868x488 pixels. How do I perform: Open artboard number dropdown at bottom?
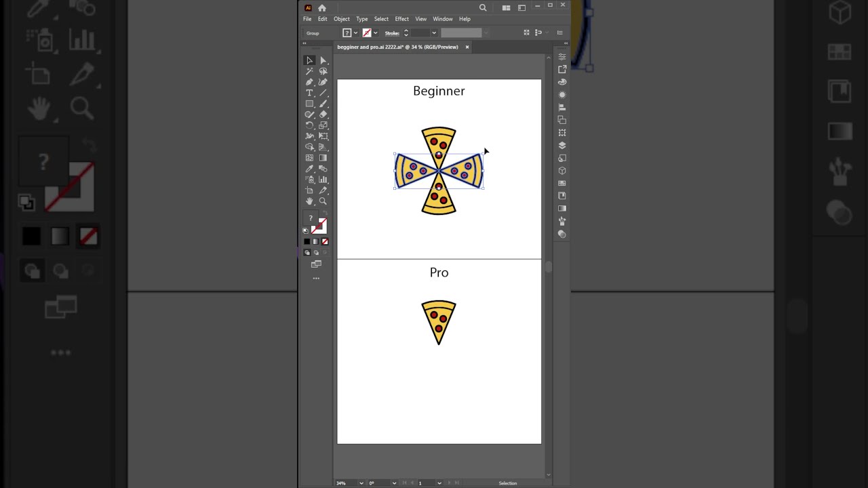[x=439, y=483]
